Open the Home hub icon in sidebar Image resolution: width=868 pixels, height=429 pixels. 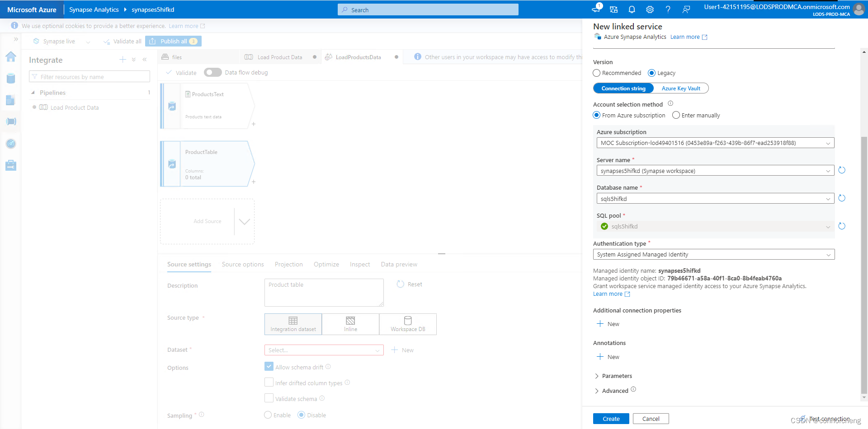(11, 57)
